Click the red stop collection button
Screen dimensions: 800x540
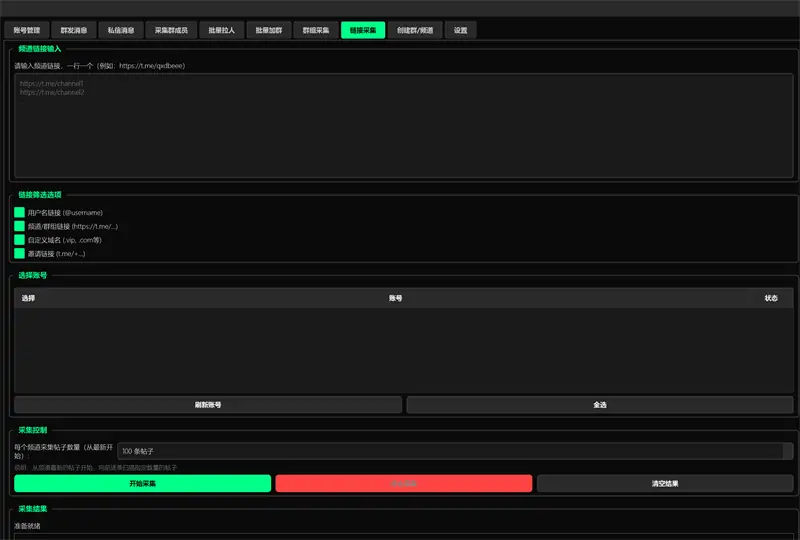[403, 483]
